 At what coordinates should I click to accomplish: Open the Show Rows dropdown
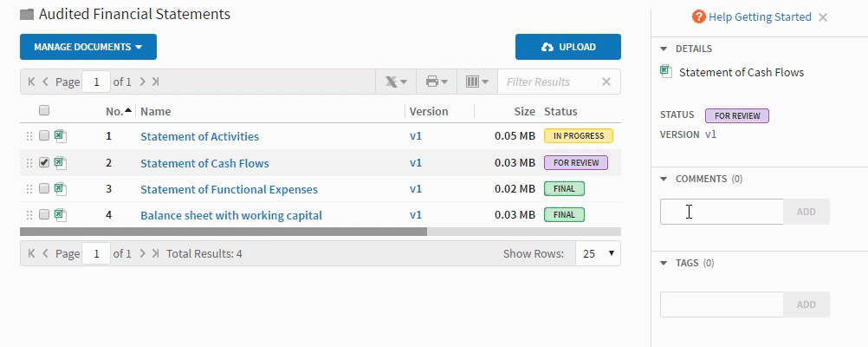[x=599, y=254]
